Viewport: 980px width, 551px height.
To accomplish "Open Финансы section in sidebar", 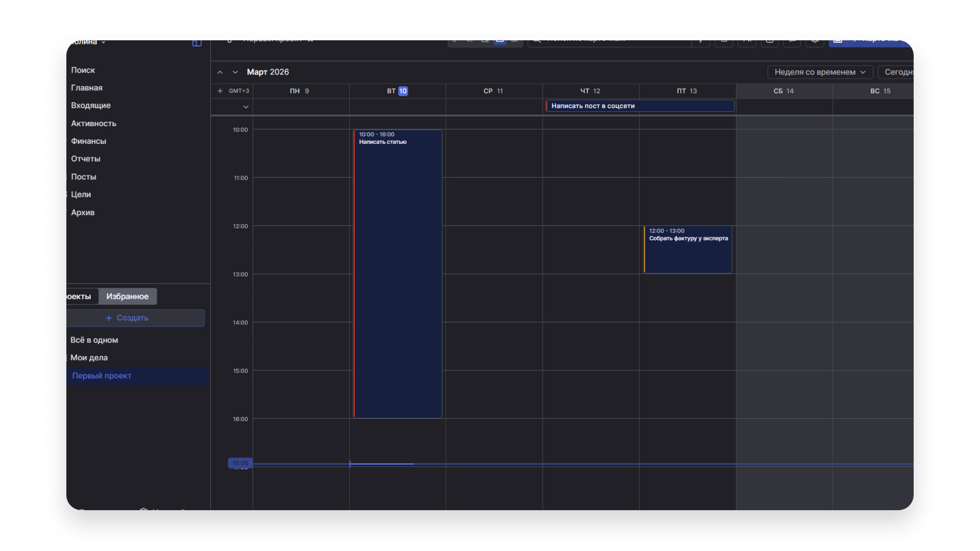I will pos(88,141).
